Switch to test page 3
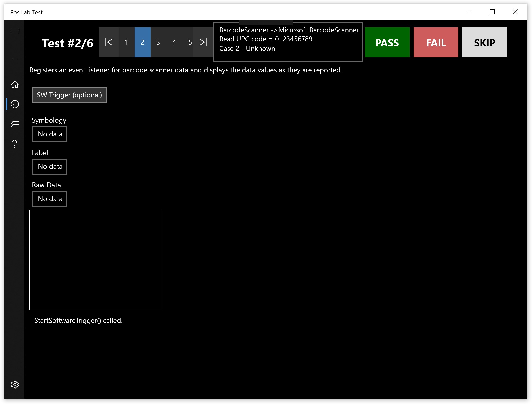 pyautogui.click(x=158, y=42)
